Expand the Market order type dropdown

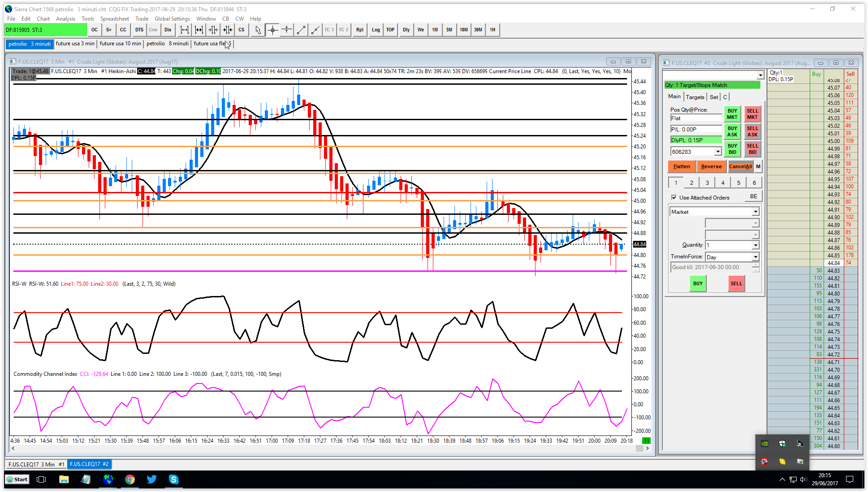756,212
